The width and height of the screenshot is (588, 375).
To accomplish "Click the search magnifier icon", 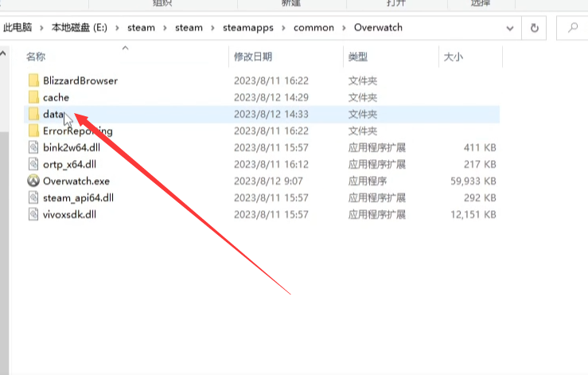I will 573,28.
